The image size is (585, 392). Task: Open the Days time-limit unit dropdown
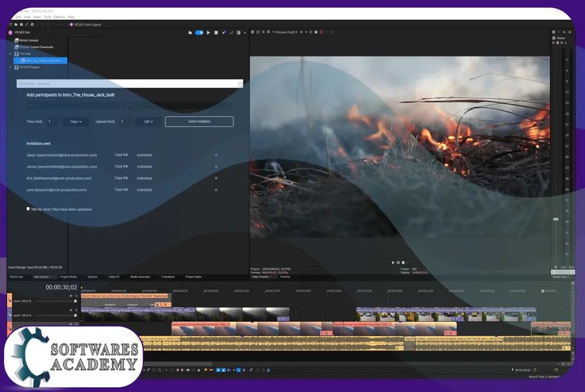click(75, 122)
